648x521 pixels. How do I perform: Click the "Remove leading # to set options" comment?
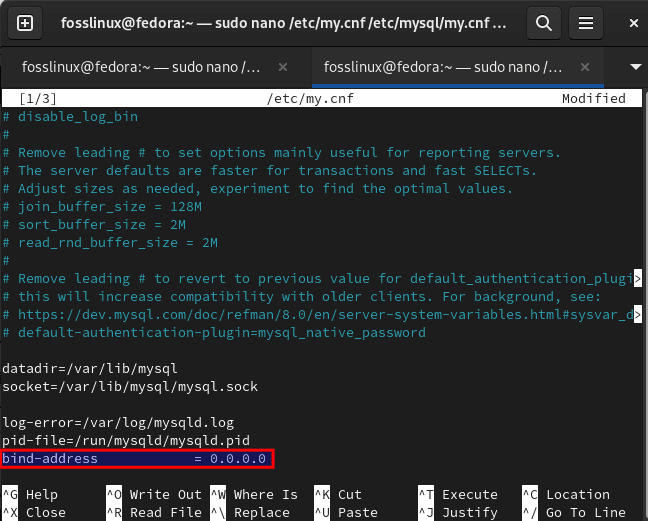click(x=282, y=153)
